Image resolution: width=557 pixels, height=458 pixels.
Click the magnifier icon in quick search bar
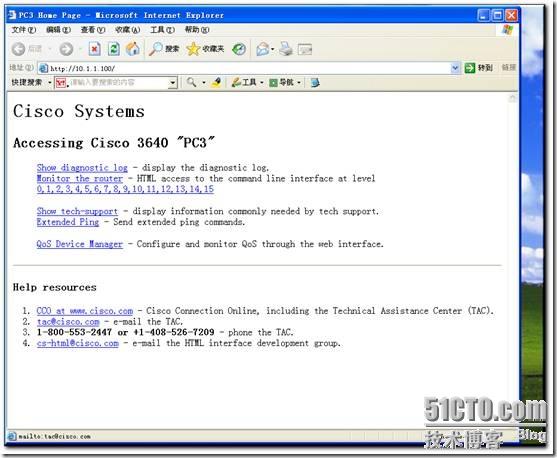point(192,82)
